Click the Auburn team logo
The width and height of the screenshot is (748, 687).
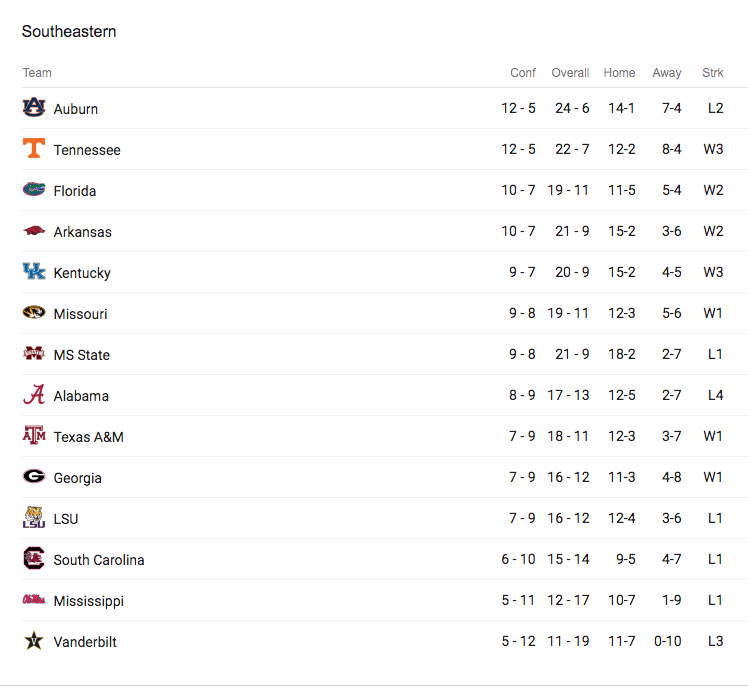[x=34, y=107]
